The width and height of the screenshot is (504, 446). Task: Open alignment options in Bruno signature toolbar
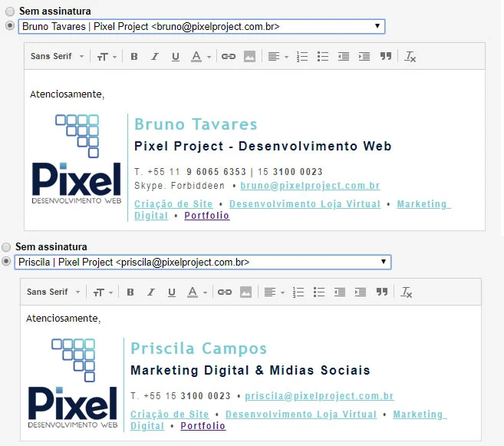278,57
